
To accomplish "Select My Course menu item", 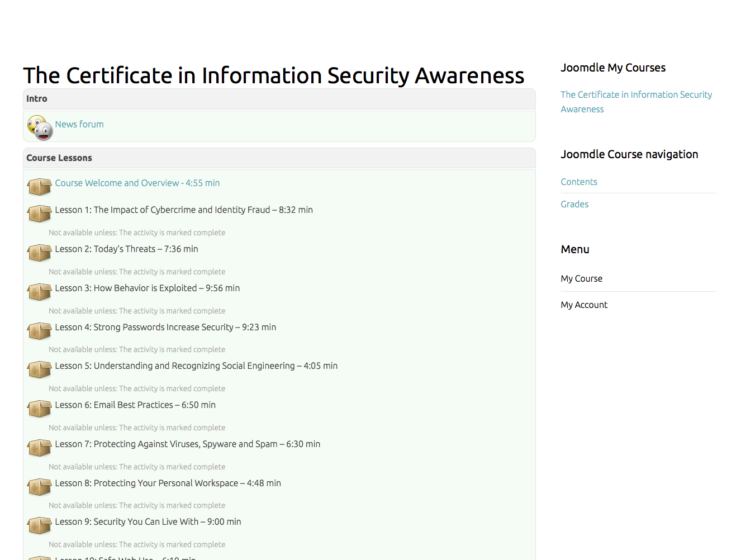I will [582, 278].
